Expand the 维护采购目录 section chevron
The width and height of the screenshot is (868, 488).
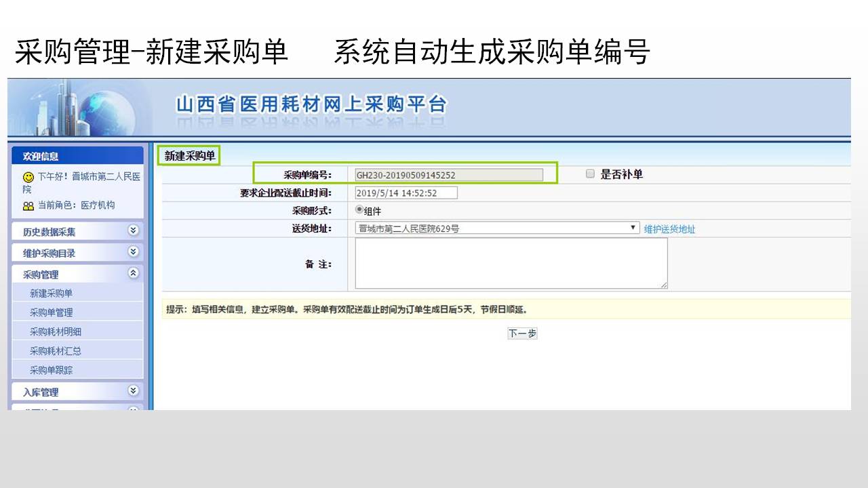coord(133,252)
